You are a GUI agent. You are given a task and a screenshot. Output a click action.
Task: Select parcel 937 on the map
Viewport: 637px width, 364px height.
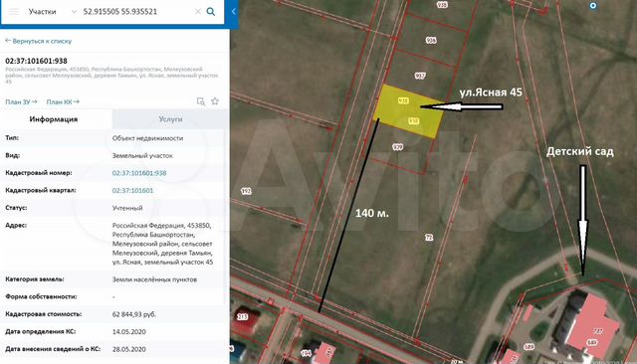[x=420, y=76]
